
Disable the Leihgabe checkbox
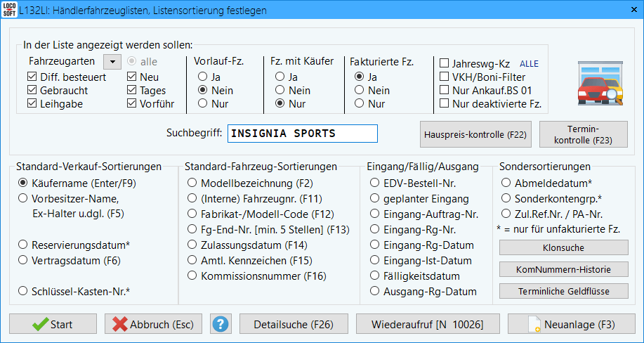tap(32, 104)
